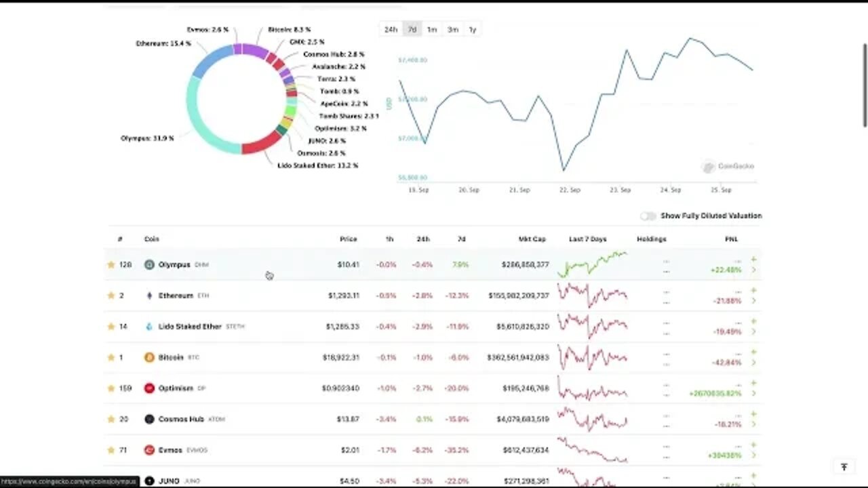Sort by the Coin column header
Image resolution: width=868 pixels, height=488 pixels.
(151, 239)
